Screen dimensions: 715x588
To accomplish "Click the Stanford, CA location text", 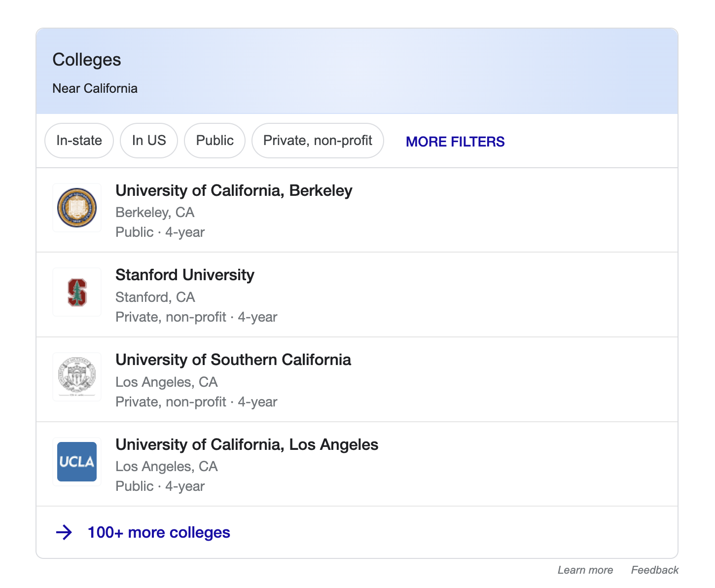I will (155, 297).
